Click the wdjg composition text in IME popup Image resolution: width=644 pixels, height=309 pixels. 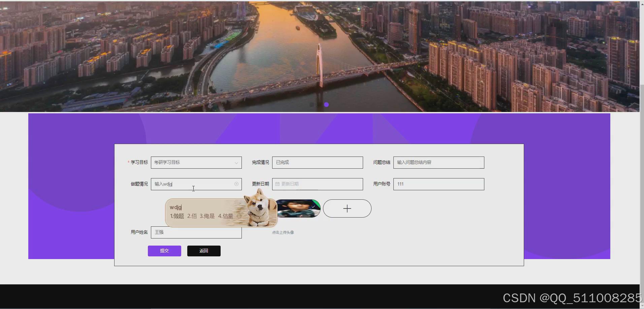(x=175, y=207)
